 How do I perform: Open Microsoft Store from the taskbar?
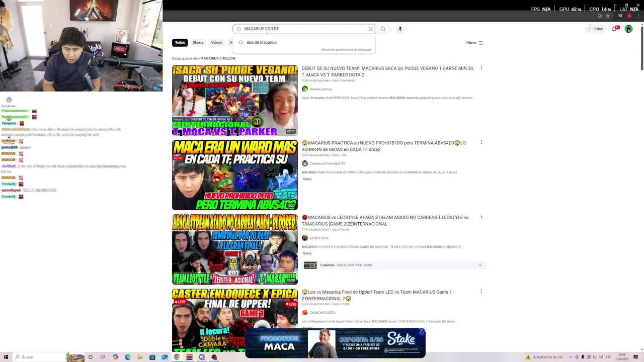tap(152, 357)
